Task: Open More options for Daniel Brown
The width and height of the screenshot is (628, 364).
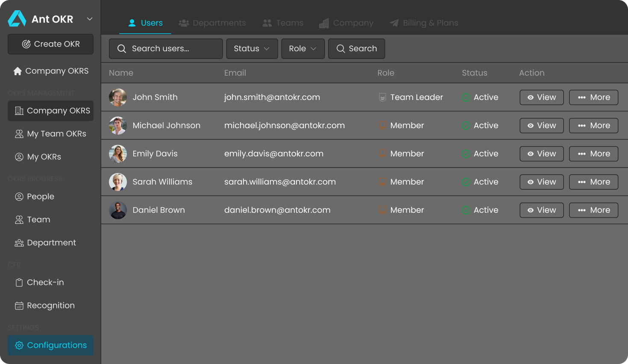Action: (x=593, y=210)
